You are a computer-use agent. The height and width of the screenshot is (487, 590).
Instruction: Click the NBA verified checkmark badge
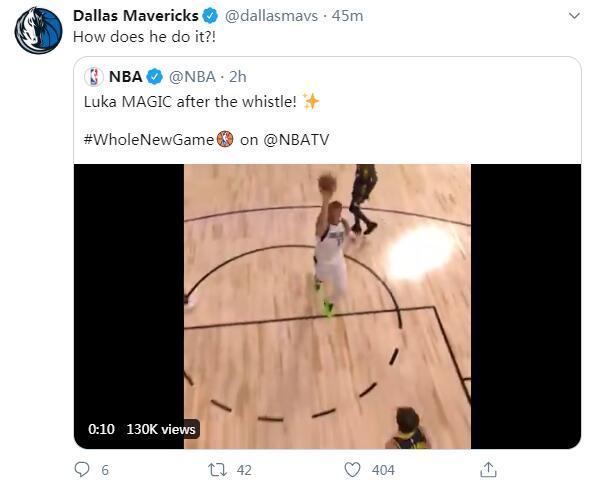[x=155, y=77]
